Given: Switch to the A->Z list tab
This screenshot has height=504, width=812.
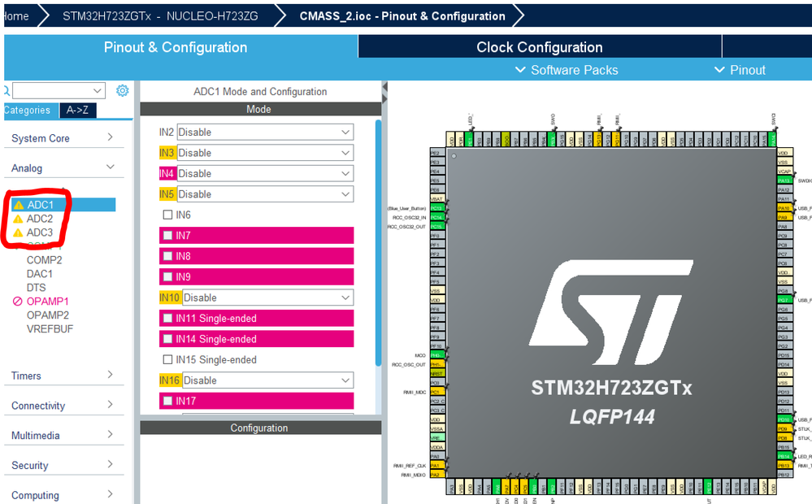Looking at the screenshot, I should coord(78,111).
